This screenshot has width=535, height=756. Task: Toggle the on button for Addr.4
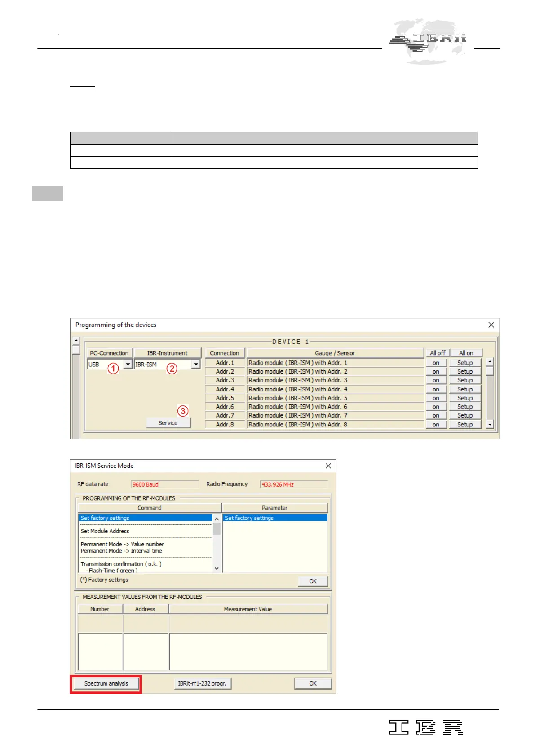436,389
